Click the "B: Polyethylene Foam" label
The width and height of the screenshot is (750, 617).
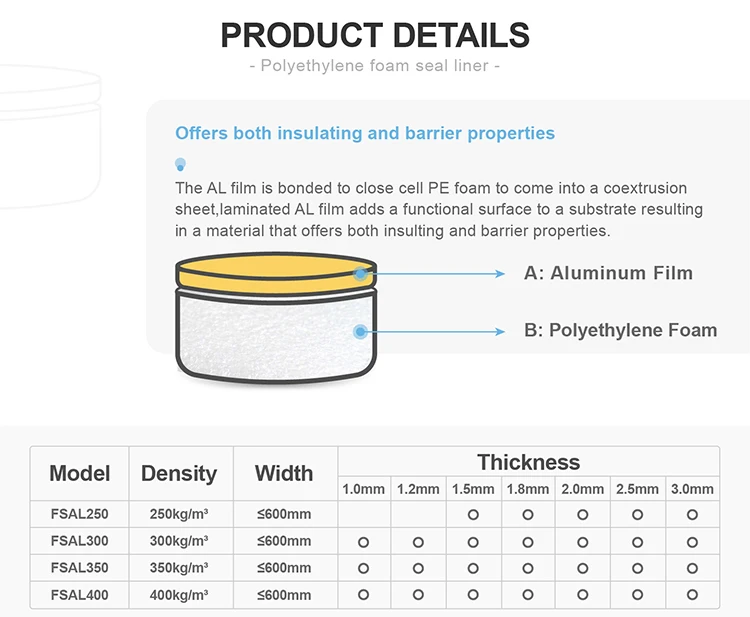tap(620, 330)
